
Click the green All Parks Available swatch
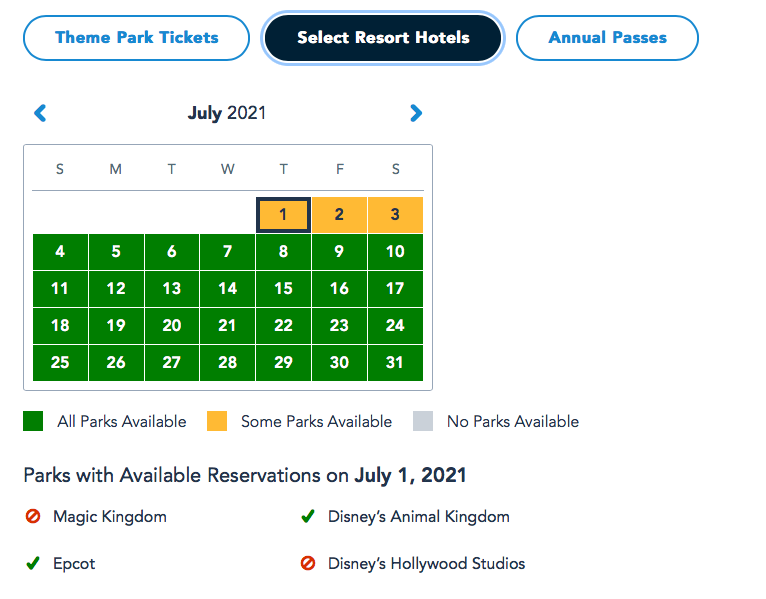(33, 421)
